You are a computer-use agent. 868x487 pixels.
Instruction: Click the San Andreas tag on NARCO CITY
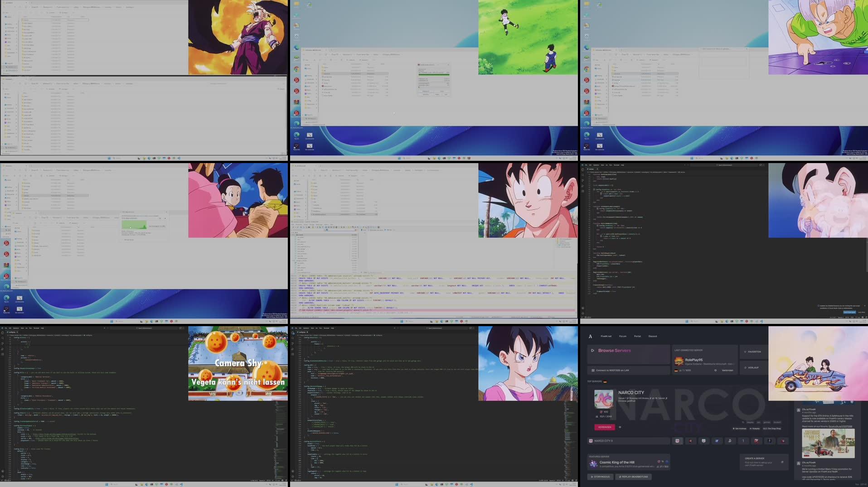point(739,429)
